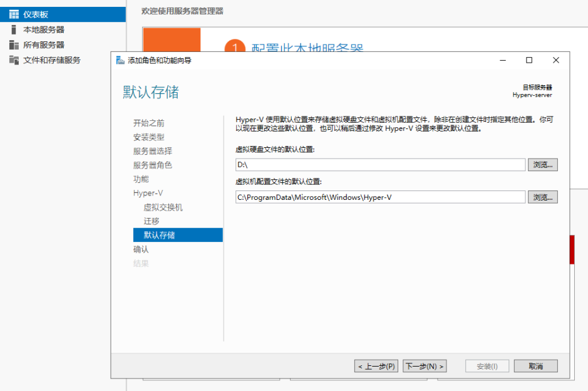Click the virtual hard disk location field D:\

[x=380, y=165]
